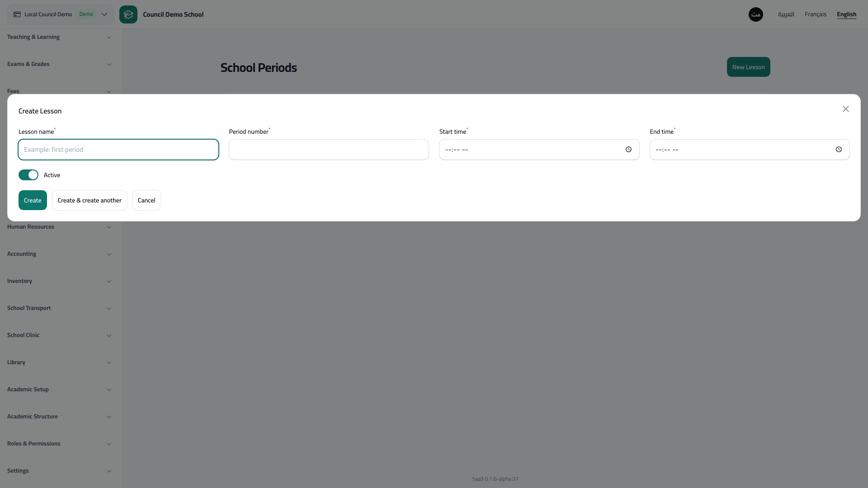868x488 pixels.
Task: Expand Academic Setup section
Action: click(x=59, y=389)
